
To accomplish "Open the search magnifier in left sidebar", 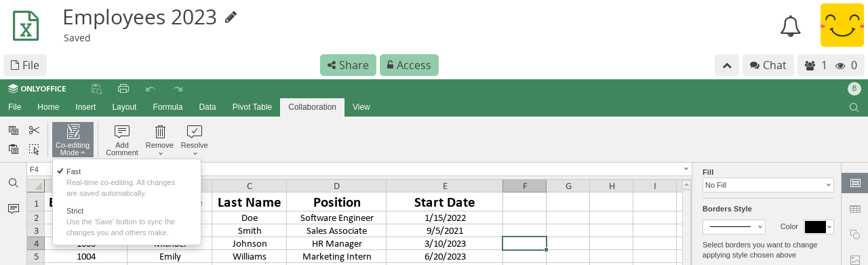I will click(13, 183).
